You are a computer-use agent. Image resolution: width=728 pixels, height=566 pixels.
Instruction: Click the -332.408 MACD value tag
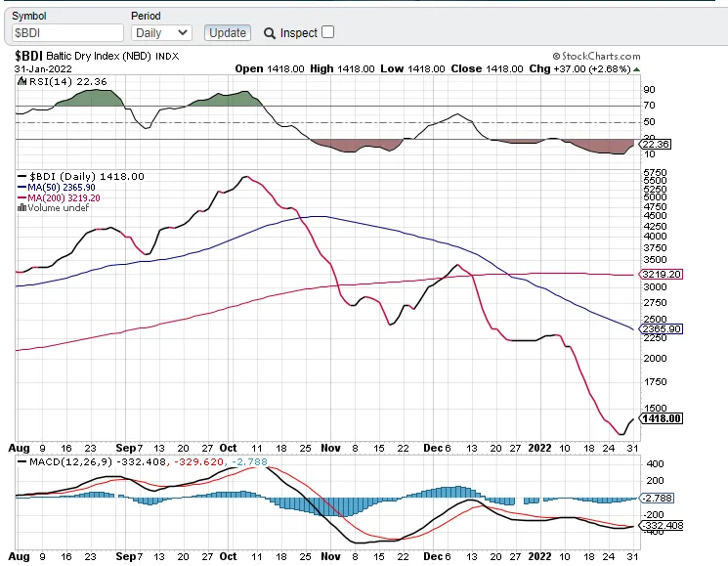pos(660,526)
